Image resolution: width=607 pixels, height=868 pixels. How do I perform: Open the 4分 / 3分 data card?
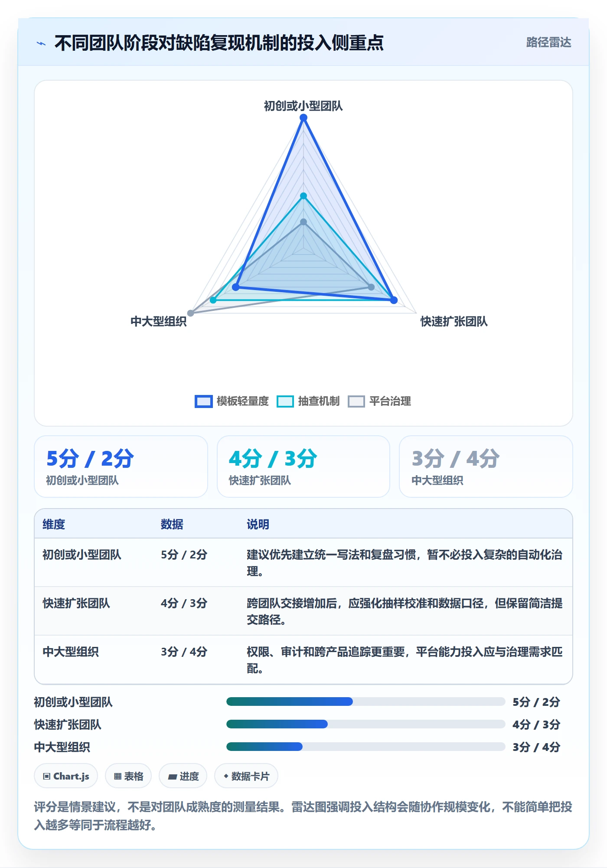303,467
